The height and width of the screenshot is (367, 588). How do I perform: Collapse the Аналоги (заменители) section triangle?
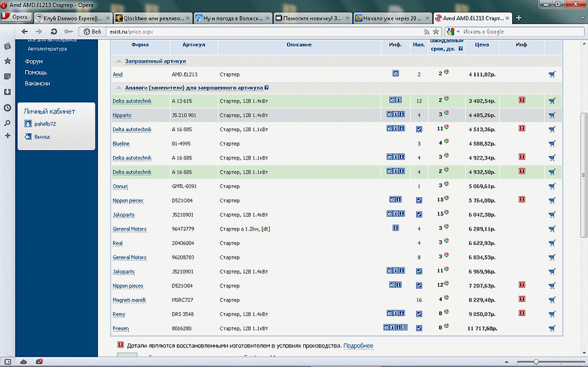(x=118, y=88)
